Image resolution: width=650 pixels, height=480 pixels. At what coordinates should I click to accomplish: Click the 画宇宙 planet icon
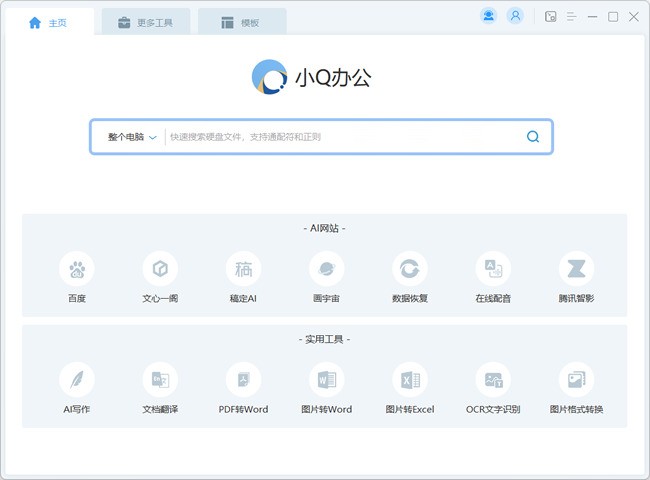click(x=327, y=269)
